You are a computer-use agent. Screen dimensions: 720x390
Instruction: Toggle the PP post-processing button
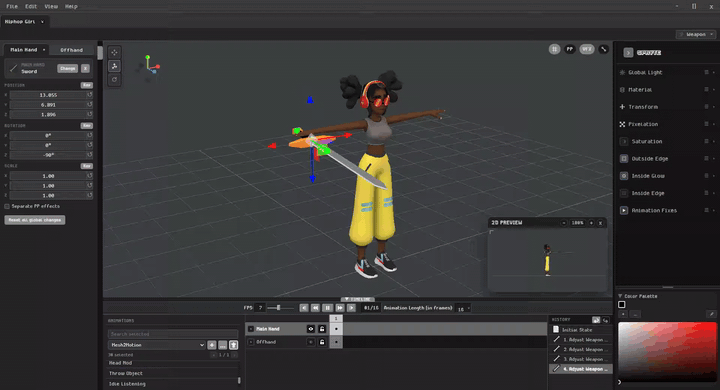(x=570, y=49)
